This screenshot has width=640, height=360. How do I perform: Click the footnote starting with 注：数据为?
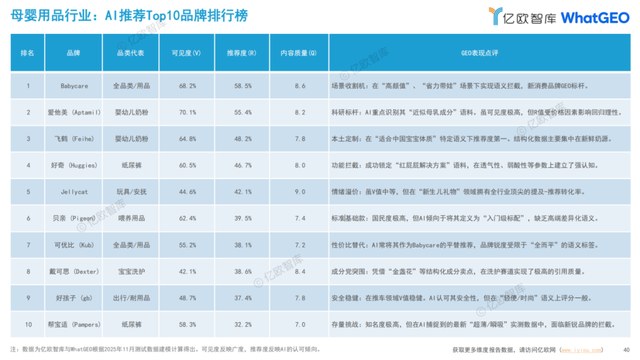(165, 349)
